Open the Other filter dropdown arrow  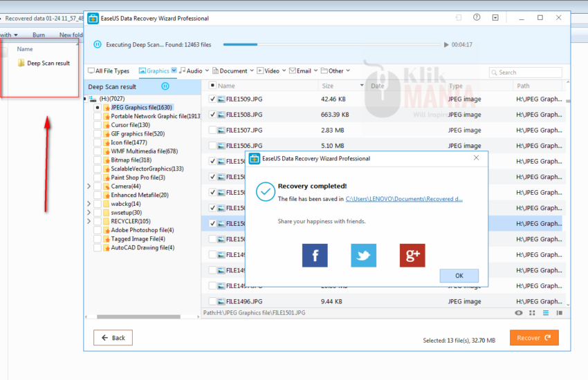(348, 70)
